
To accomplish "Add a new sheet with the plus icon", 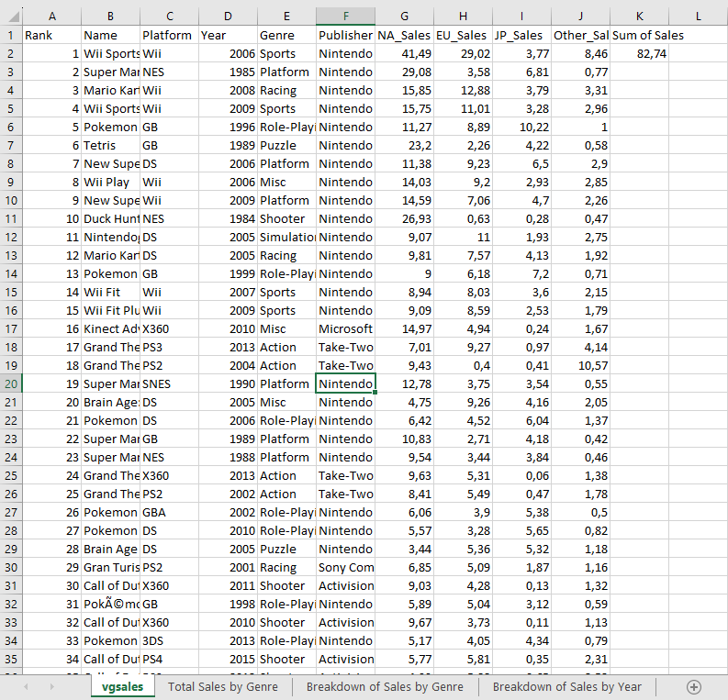I will tap(694, 686).
